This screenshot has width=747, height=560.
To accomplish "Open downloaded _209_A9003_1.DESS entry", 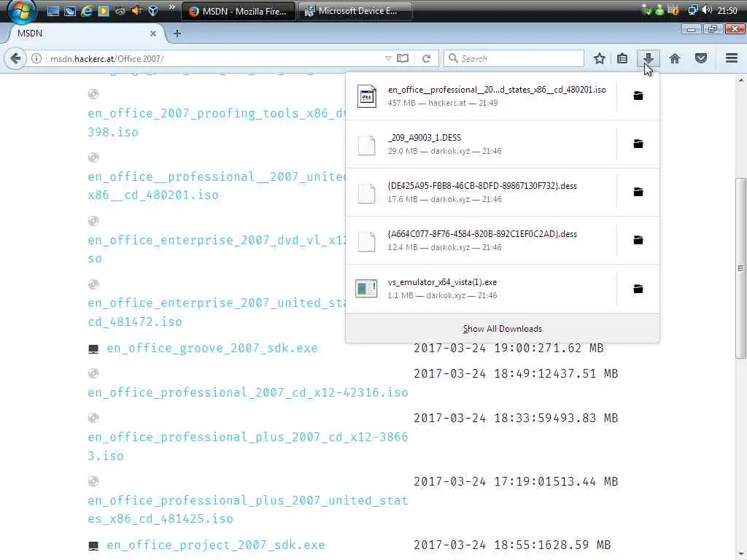I will coord(481,144).
